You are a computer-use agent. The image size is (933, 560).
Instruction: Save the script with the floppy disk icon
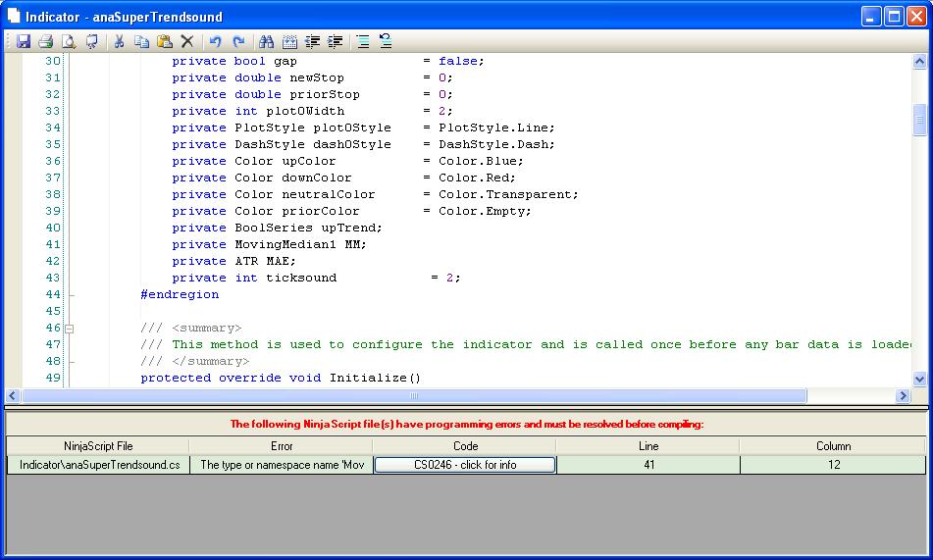pos(24,41)
